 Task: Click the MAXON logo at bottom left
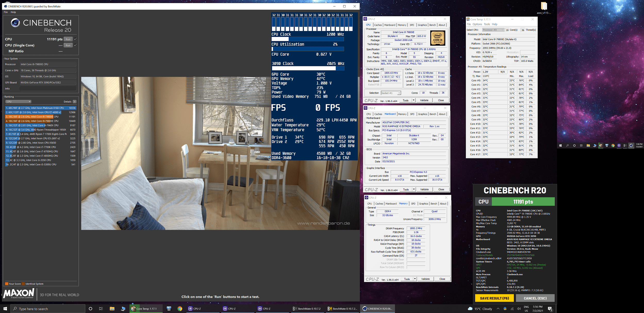click(19, 294)
